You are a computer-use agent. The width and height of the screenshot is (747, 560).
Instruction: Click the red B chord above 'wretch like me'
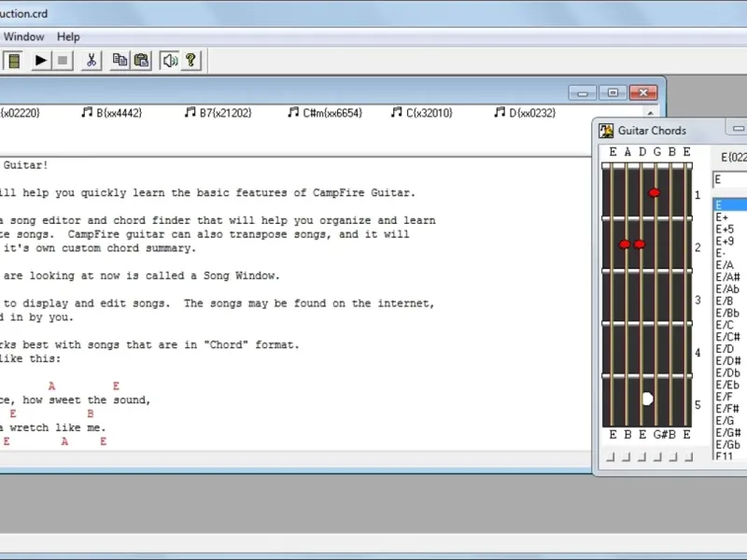(91, 413)
